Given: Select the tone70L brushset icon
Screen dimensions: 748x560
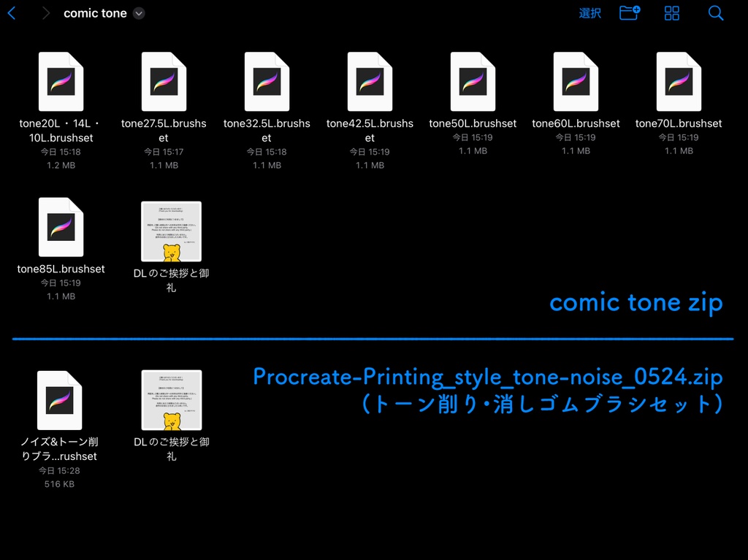Looking at the screenshot, I should [679, 81].
